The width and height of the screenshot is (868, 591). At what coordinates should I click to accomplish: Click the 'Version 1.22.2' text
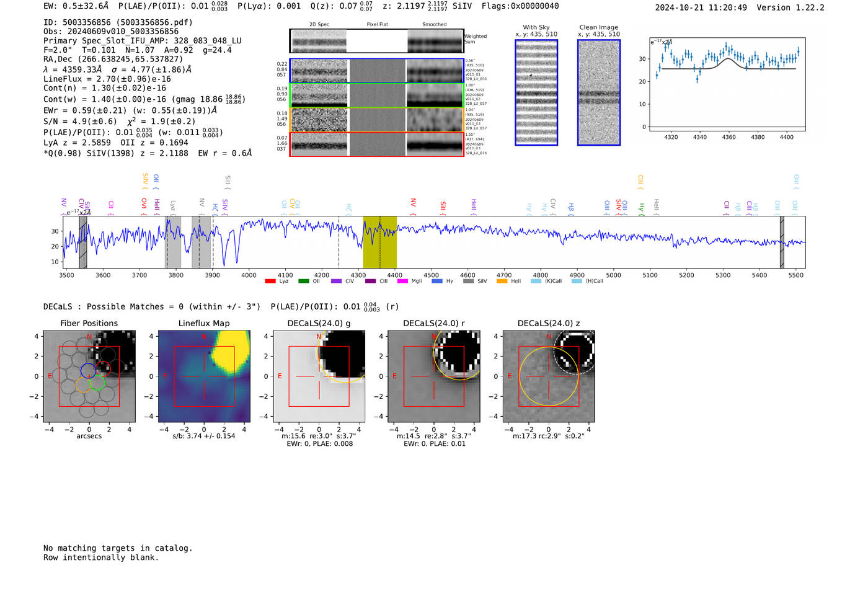[x=790, y=8]
